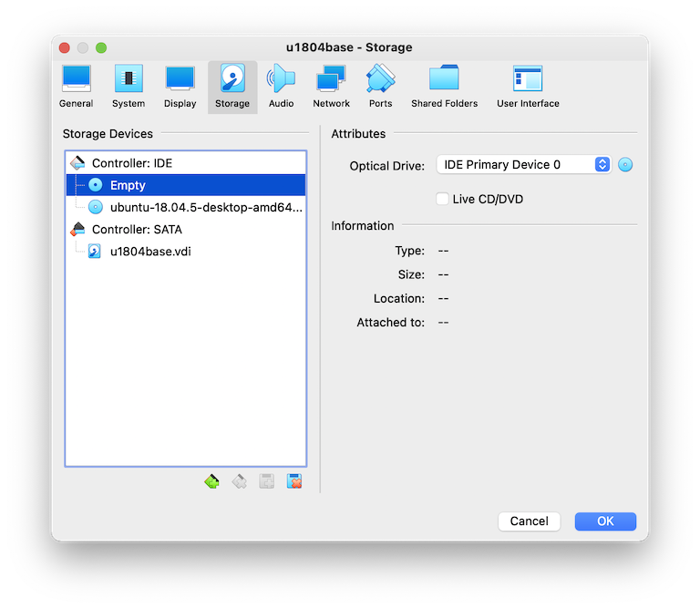Viewport: 700px width, 609px height.
Task: Click the remove attachment icon
Action: [x=294, y=481]
